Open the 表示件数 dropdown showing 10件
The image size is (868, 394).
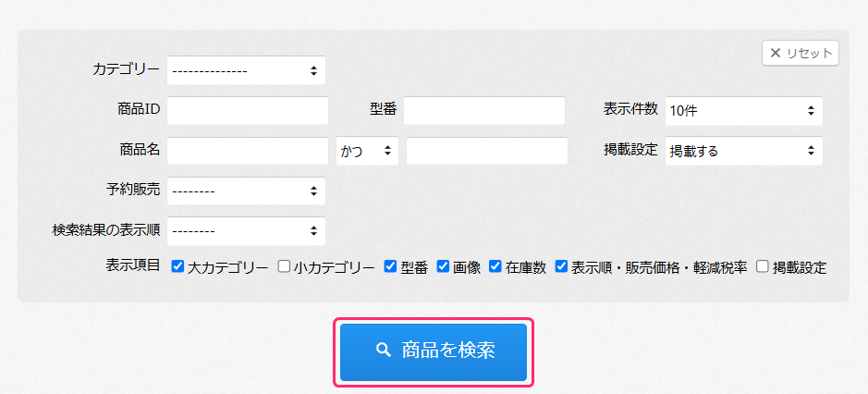(743, 110)
